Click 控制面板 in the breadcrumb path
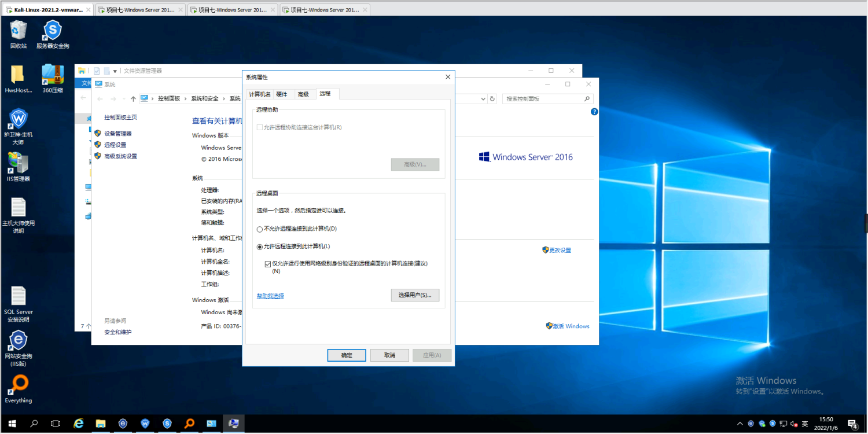The image size is (868, 434). point(169,99)
